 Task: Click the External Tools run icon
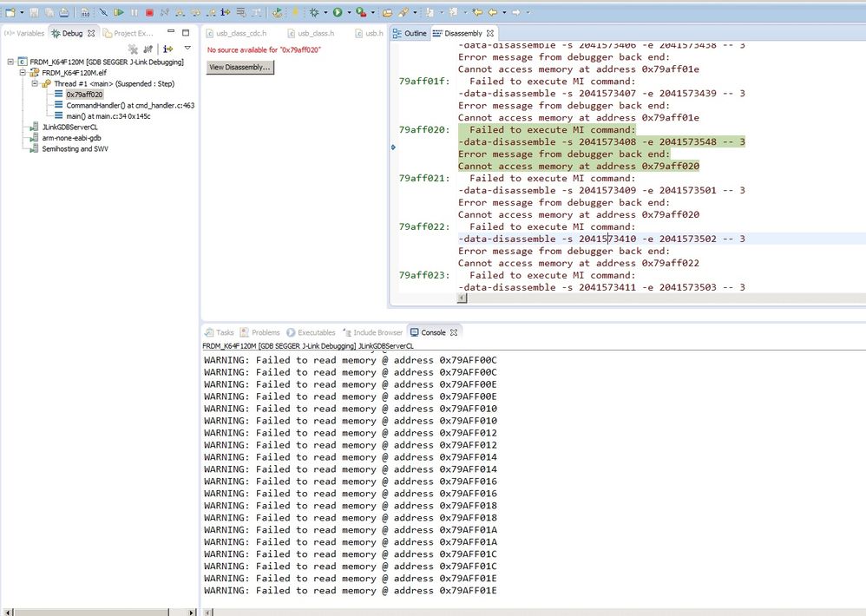click(x=361, y=12)
